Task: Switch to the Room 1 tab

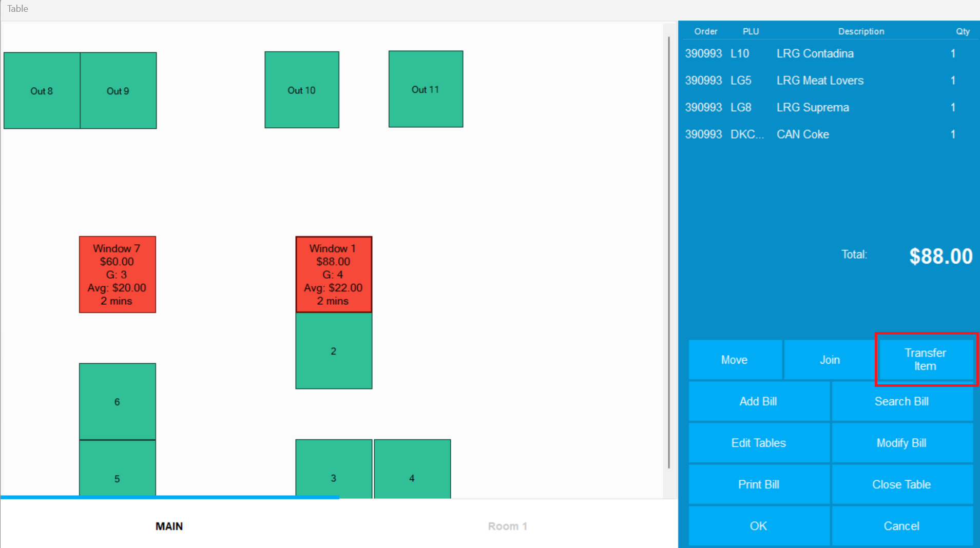Action: [507, 526]
